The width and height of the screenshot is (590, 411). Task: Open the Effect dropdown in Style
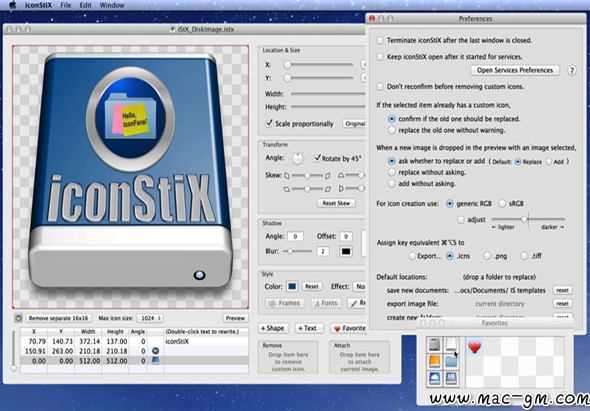[359, 287]
